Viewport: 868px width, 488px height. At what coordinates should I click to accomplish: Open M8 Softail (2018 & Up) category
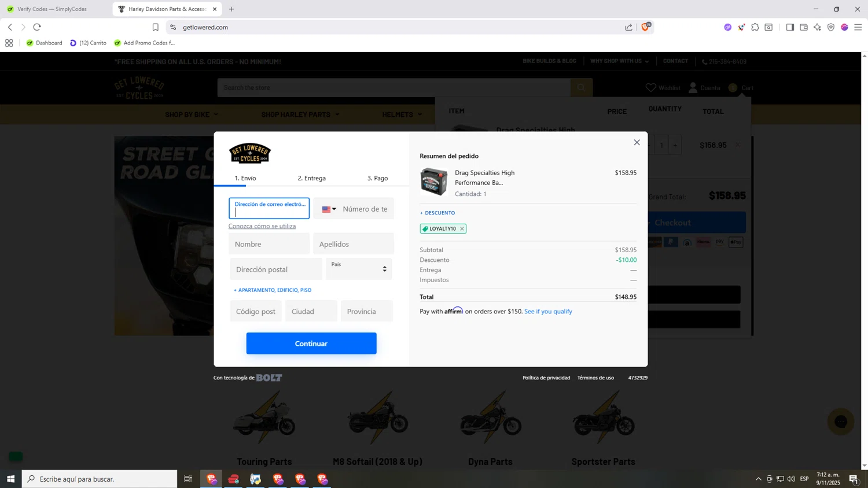[x=377, y=462]
